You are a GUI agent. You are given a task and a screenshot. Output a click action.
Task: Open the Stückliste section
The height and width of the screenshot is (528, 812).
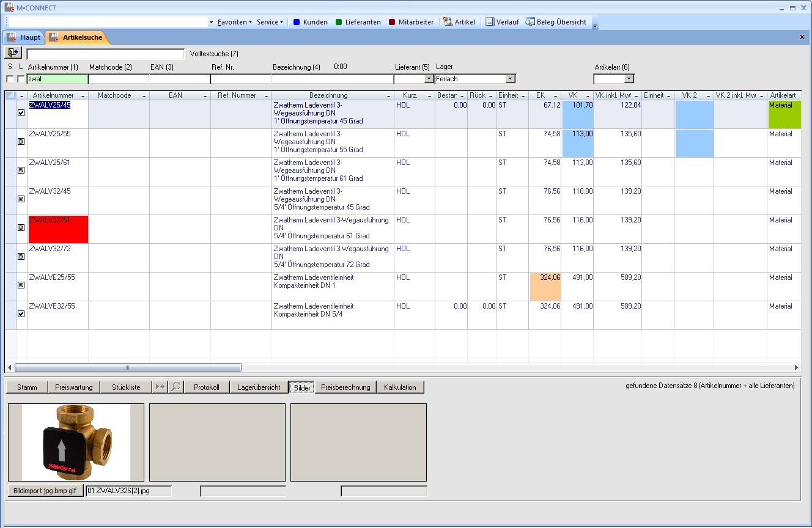126,387
